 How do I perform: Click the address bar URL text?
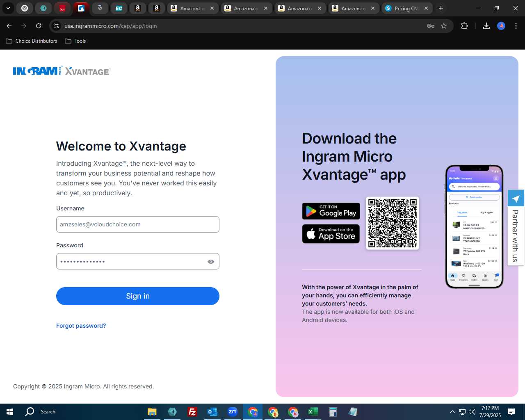(111, 26)
